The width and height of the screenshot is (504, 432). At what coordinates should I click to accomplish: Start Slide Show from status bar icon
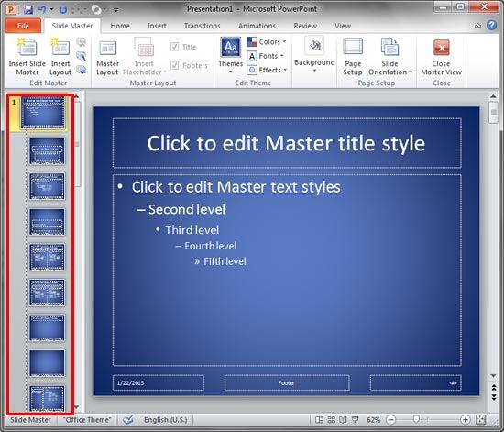tap(356, 420)
